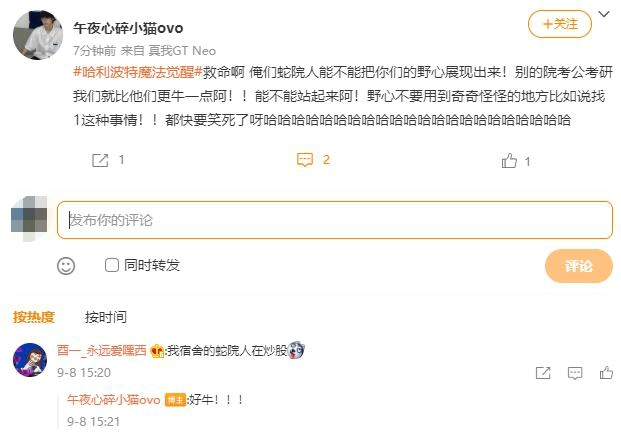
Task: Submit with the orange 评论 button
Action: tap(579, 266)
